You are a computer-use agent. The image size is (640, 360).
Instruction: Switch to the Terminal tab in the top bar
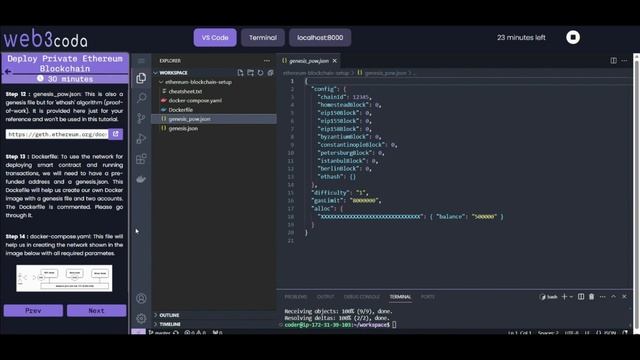(x=263, y=38)
